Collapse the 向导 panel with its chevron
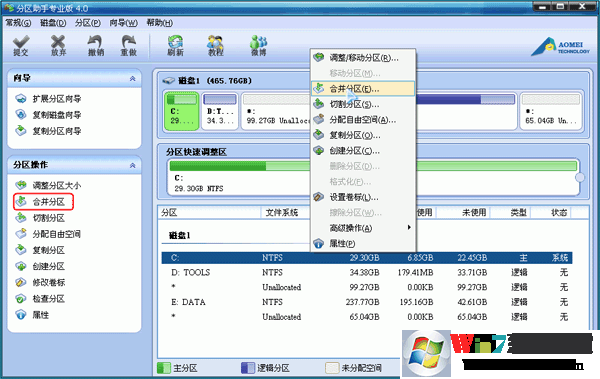The width and height of the screenshot is (600, 379). pyautogui.click(x=132, y=78)
